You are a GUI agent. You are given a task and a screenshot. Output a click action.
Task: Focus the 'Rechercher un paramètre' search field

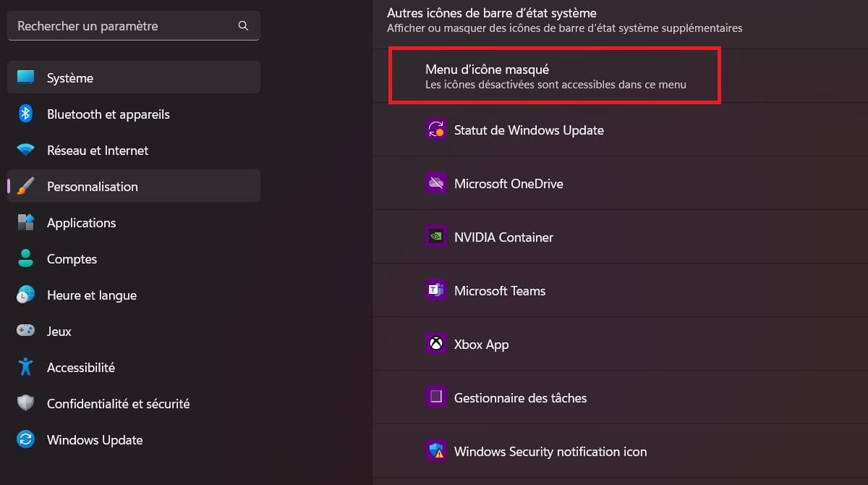[x=134, y=25]
